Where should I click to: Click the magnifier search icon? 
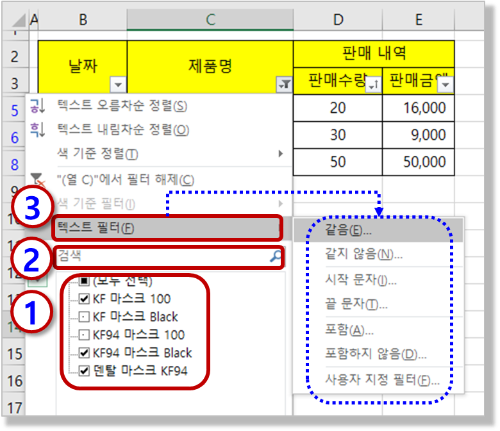(x=276, y=256)
